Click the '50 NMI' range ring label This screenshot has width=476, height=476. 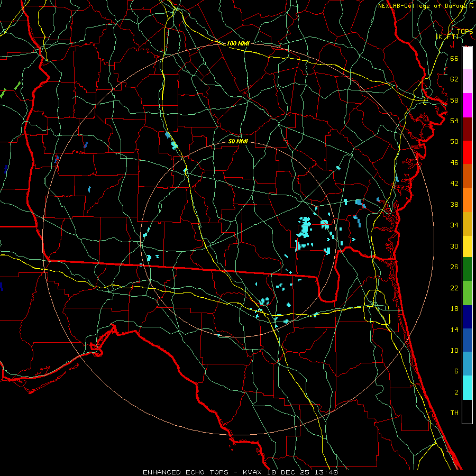click(x=238, y=141)
